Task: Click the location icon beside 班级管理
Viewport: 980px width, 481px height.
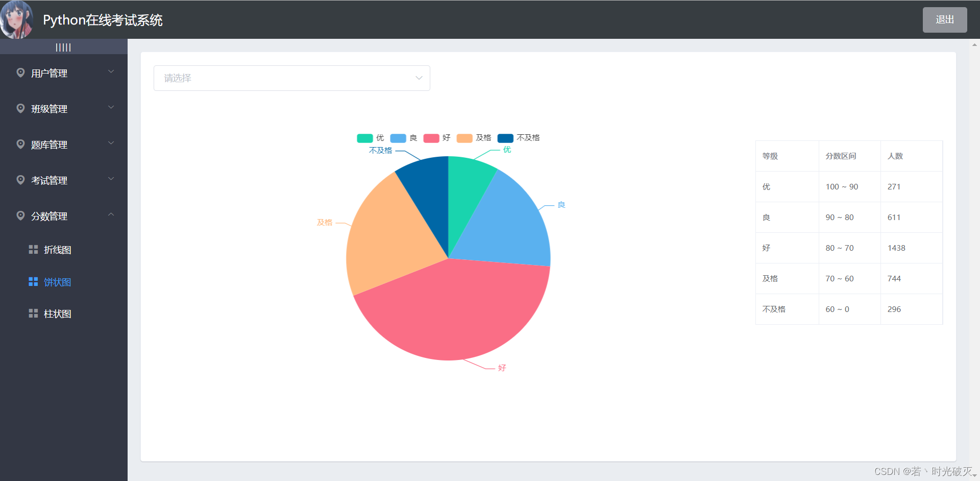Action: point(20,108)
